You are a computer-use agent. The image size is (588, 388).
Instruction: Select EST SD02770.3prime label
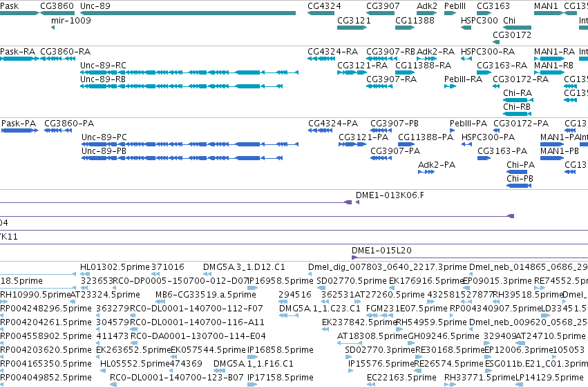pyautogui.click(x=380, y=350)
